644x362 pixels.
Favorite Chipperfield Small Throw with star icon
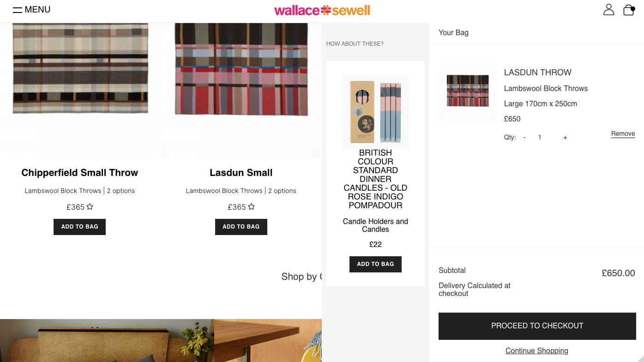tap(90, 206)
